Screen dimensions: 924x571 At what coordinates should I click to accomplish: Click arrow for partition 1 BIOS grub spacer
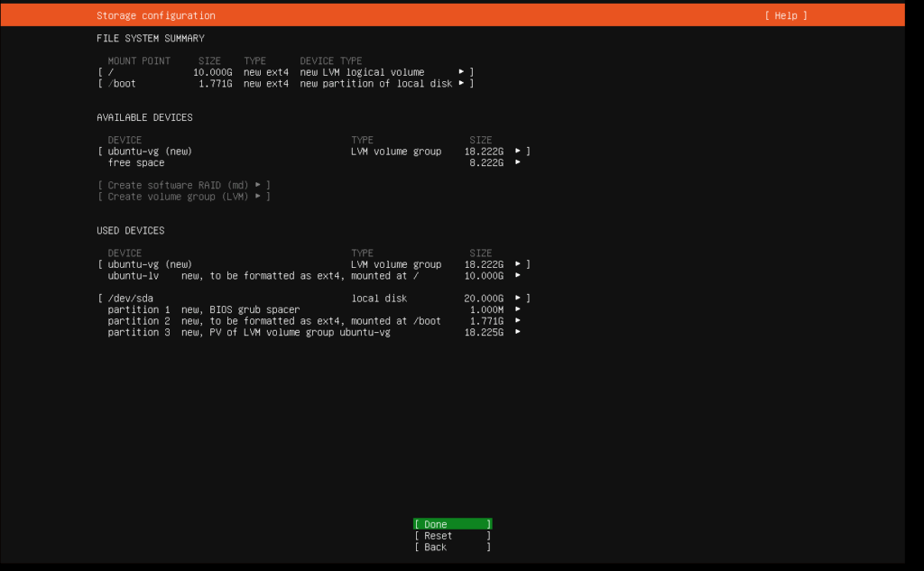coord(518,309)
